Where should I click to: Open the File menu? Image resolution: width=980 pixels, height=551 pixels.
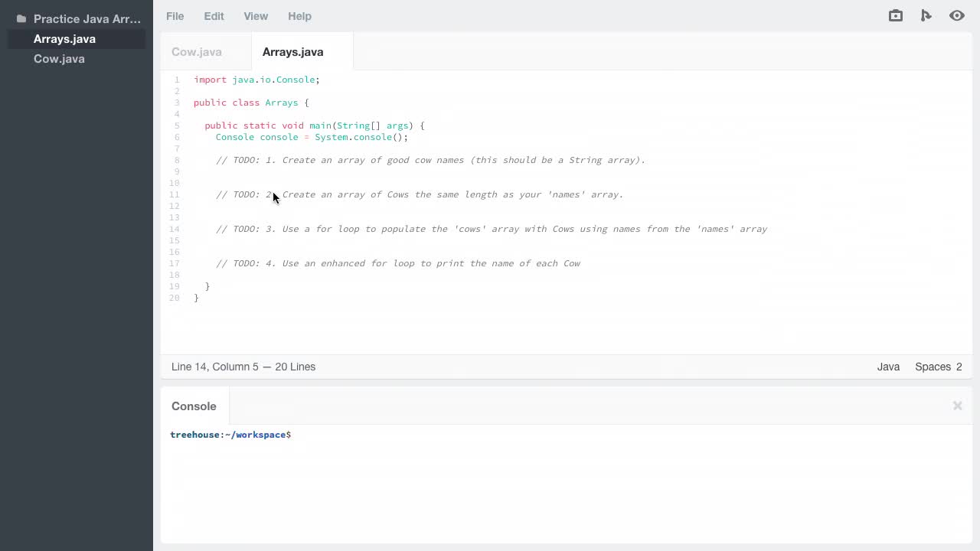[175, 16]
